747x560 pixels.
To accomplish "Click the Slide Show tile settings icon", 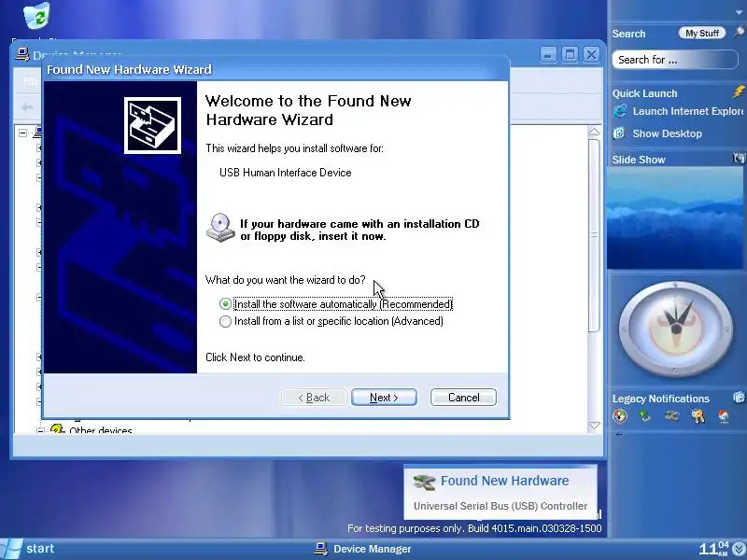I will click(739, 159).
